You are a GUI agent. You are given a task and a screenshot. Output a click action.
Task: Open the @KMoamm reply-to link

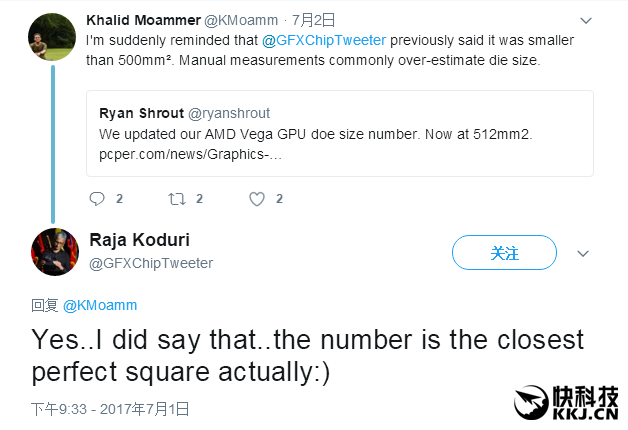[100, 305]
